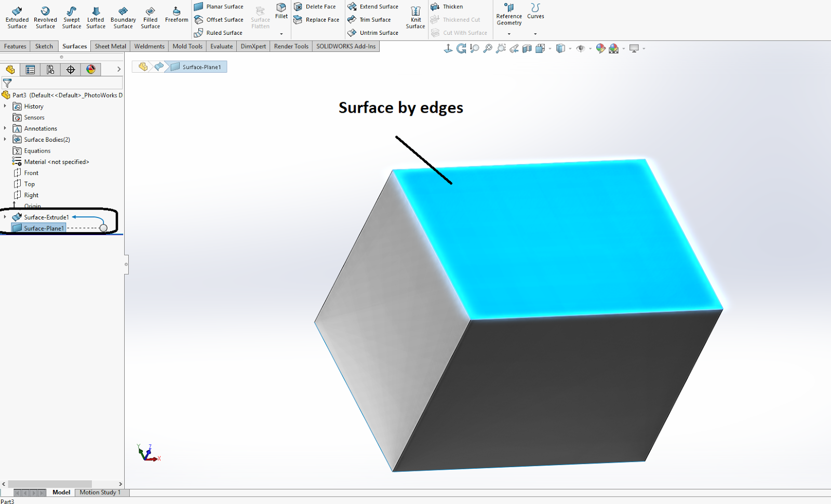Expand the Surface Bodies(2) folder

coord(5,139)
